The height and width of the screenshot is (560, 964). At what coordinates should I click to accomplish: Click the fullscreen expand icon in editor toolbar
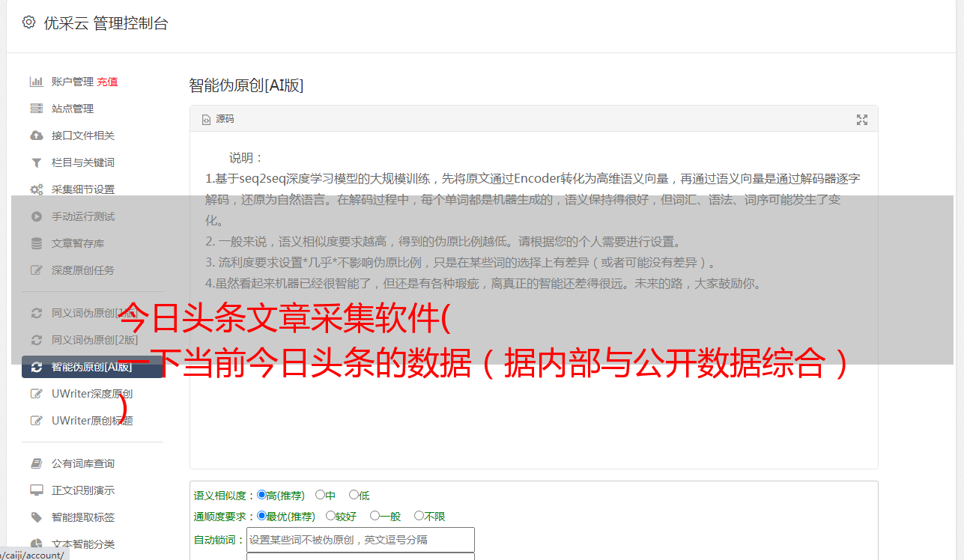862,120
